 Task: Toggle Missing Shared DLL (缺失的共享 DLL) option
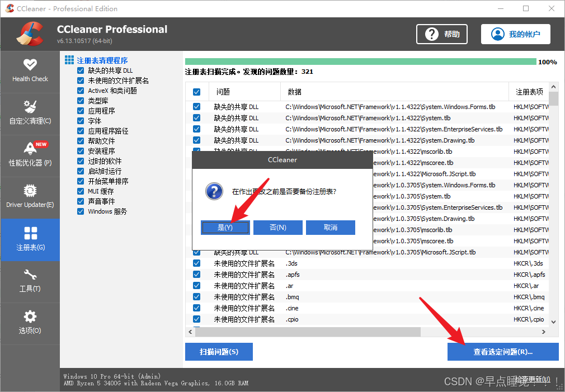tap(81, 70)
